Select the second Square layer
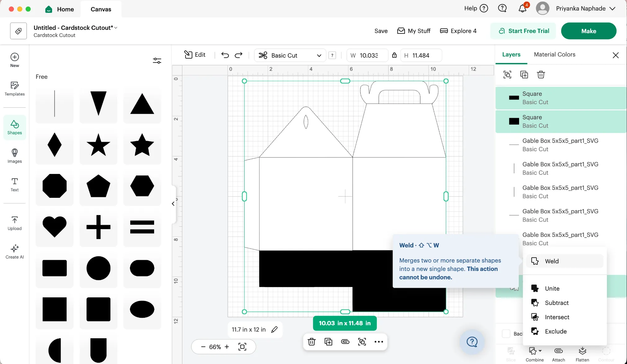Screen dimensions: 627x364 coord(561,122)
